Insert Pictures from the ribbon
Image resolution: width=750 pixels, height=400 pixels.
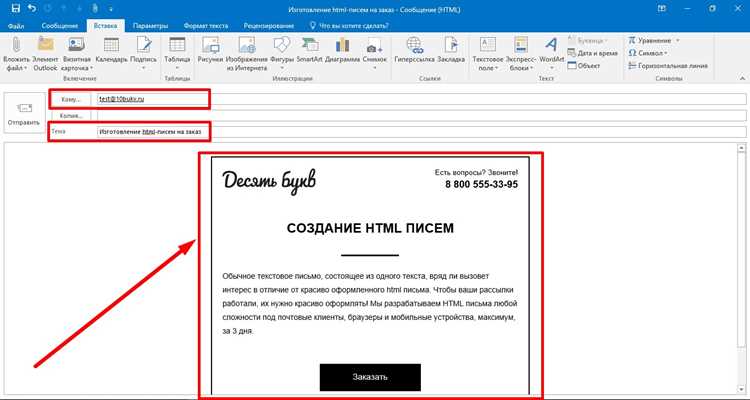pyautogui.click(x=210, y=45)
